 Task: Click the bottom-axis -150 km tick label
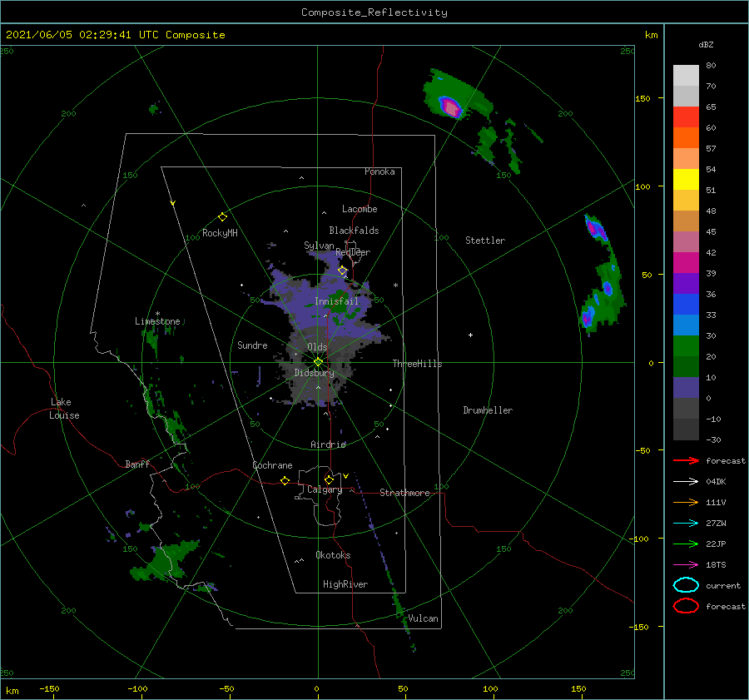click(49, 689)
